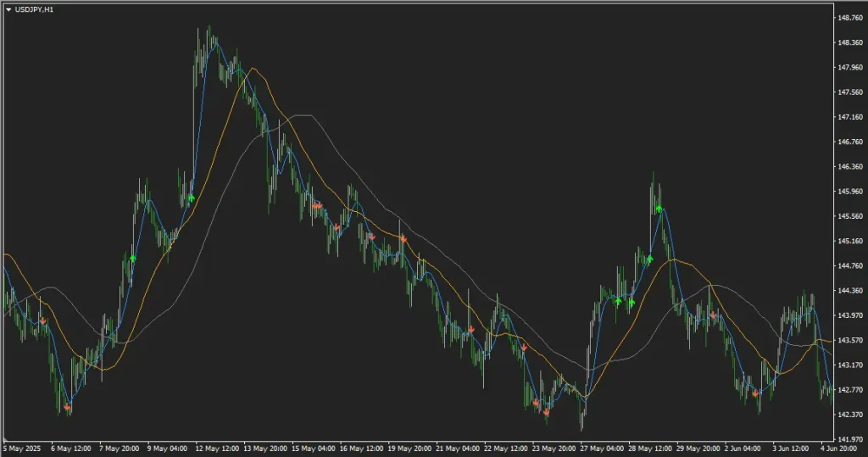Open the dropdown triangle beside USDJPY,H1
Viewport: 868px width, 457px height.
pos(8,10)
